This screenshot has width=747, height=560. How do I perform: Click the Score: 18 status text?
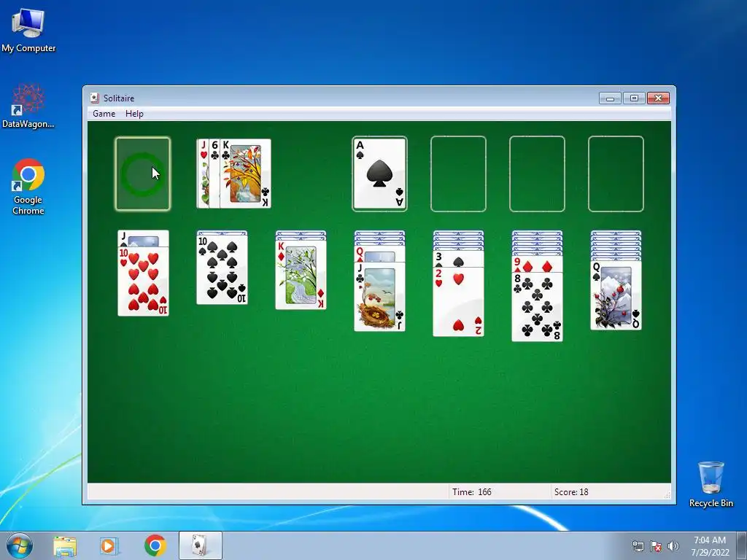(571, 492)
